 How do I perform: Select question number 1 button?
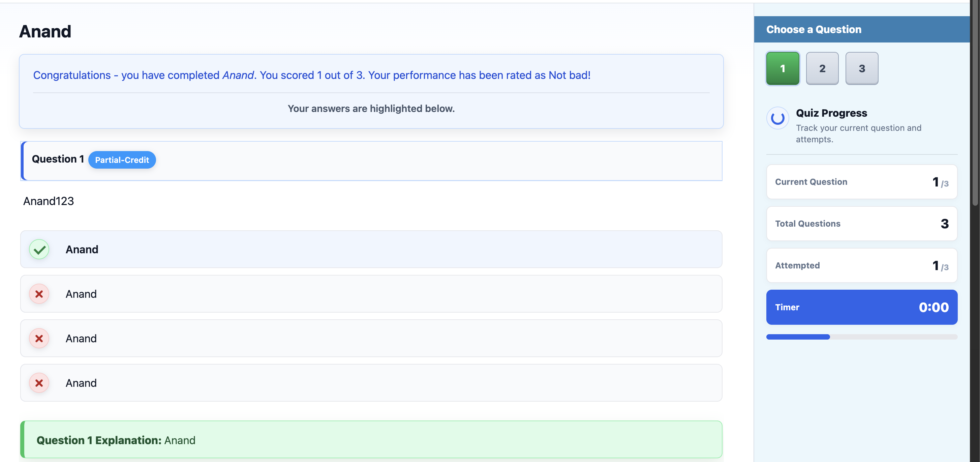(x=783, y=68)
